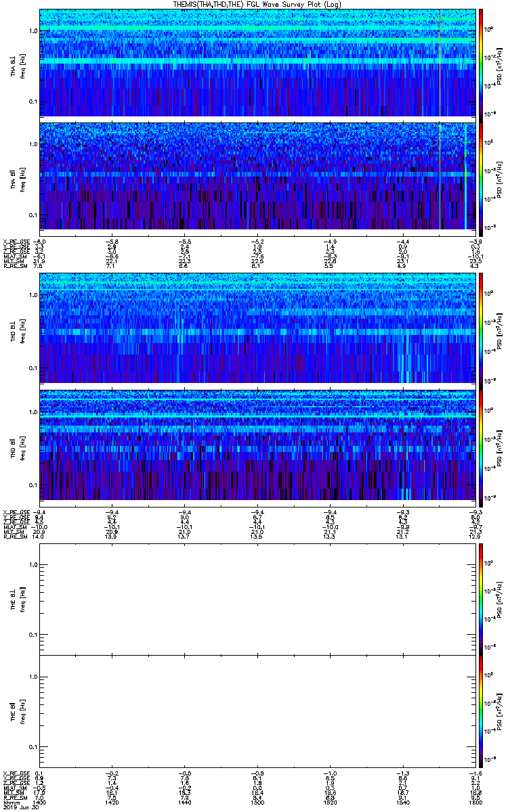Image resolution: width=508 pixels, height=812 pixels.
Task: Click the "1600" time tick label
Action: point(475,801)
